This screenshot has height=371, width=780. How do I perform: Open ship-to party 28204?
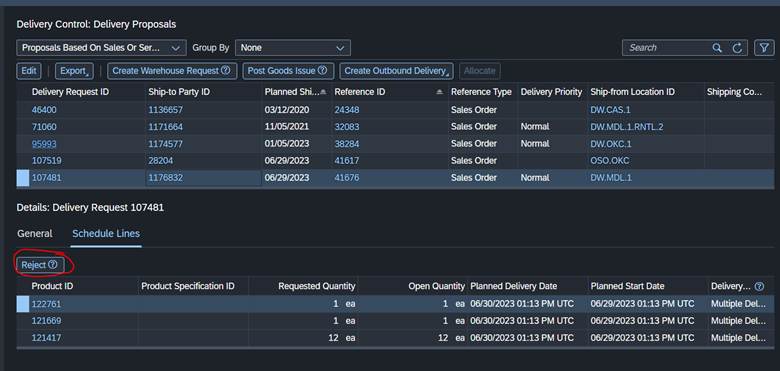161,161
